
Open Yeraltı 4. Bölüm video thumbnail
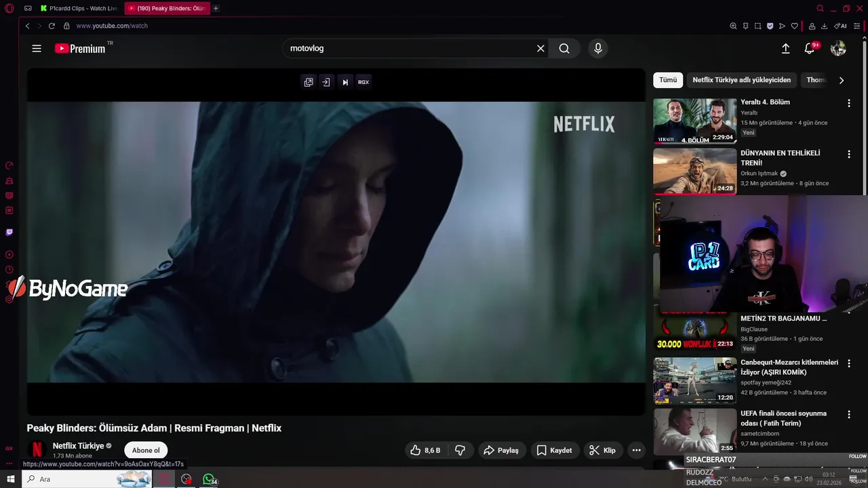point(694,121)
